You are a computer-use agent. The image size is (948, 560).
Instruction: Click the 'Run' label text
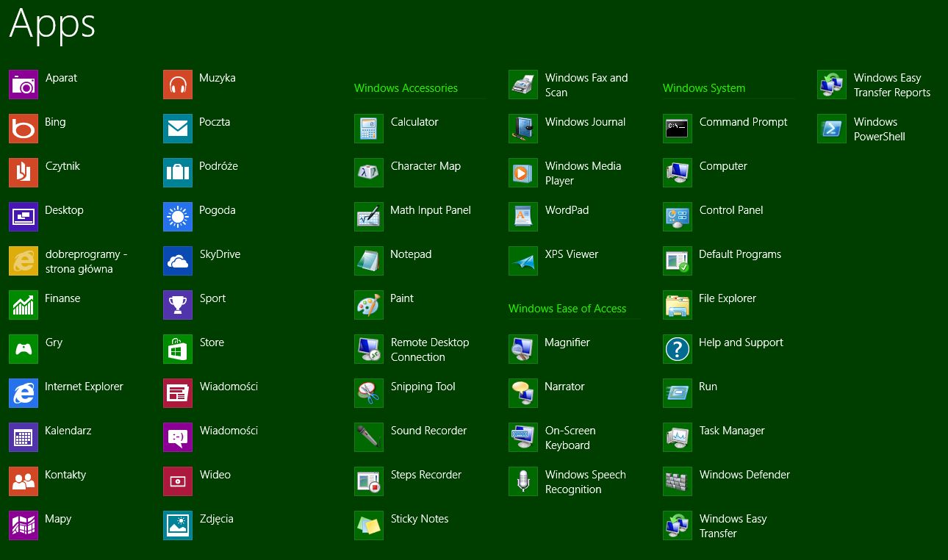pyautogui.click(x=708, y=387)
